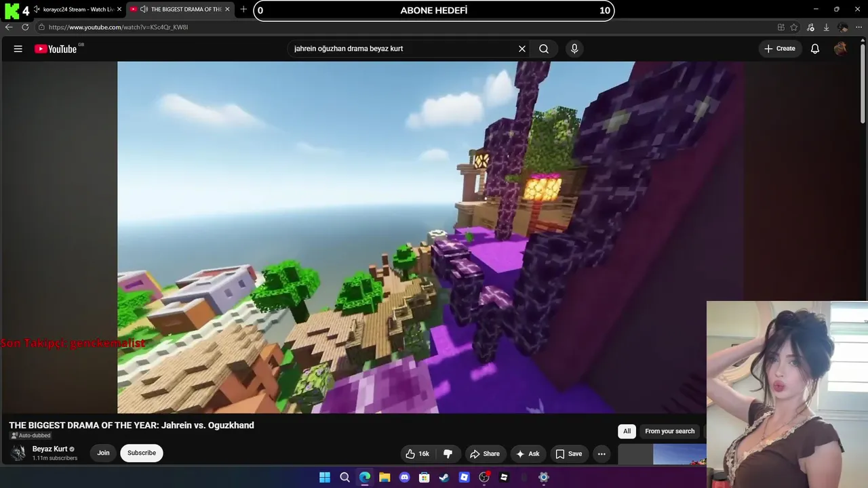The width and height of the screenshot is (868, 488).
Task: Close THE BIGGEST DRAMA tab
Action: click(227, 9)
